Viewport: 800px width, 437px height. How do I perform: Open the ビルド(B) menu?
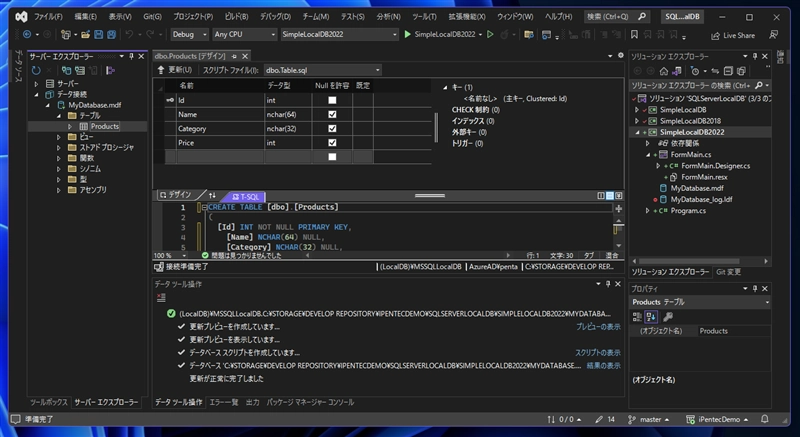click(x=236, y=17)
